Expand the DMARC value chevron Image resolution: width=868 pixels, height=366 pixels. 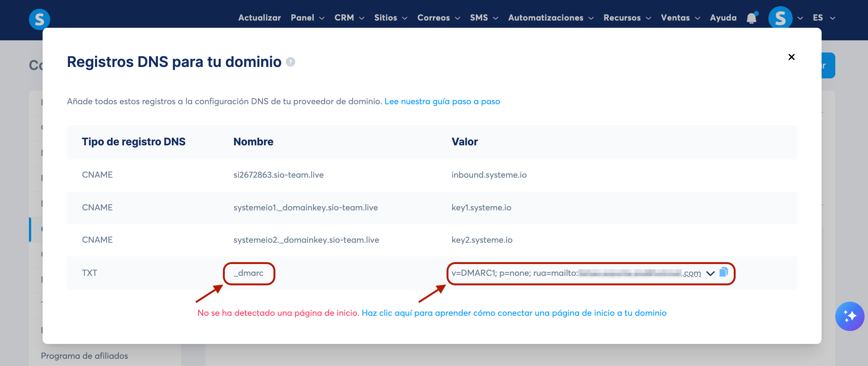coord(710,274)
